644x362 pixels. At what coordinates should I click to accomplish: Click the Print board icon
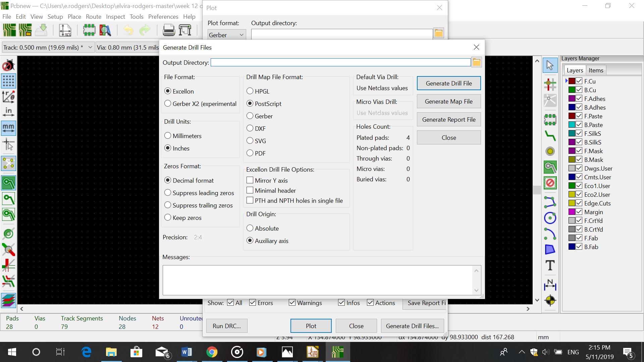[x=169, y=31]
